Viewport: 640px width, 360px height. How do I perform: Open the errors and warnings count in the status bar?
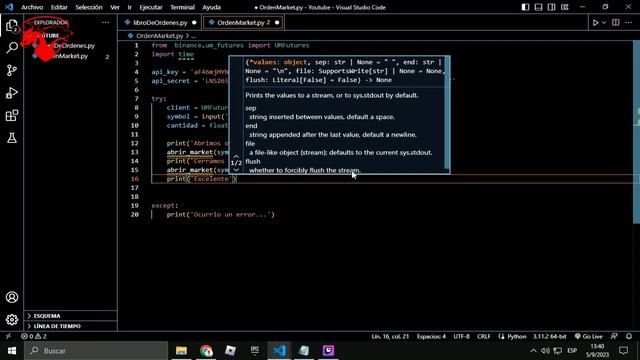34,336
